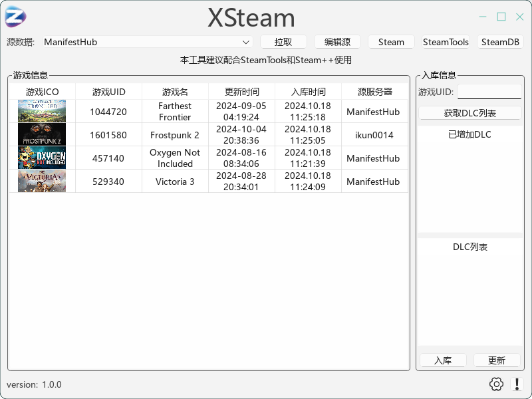Choose the Victoria 3 game icon
Viewport: 532px width, 399px height.
(x=42, y=182)
